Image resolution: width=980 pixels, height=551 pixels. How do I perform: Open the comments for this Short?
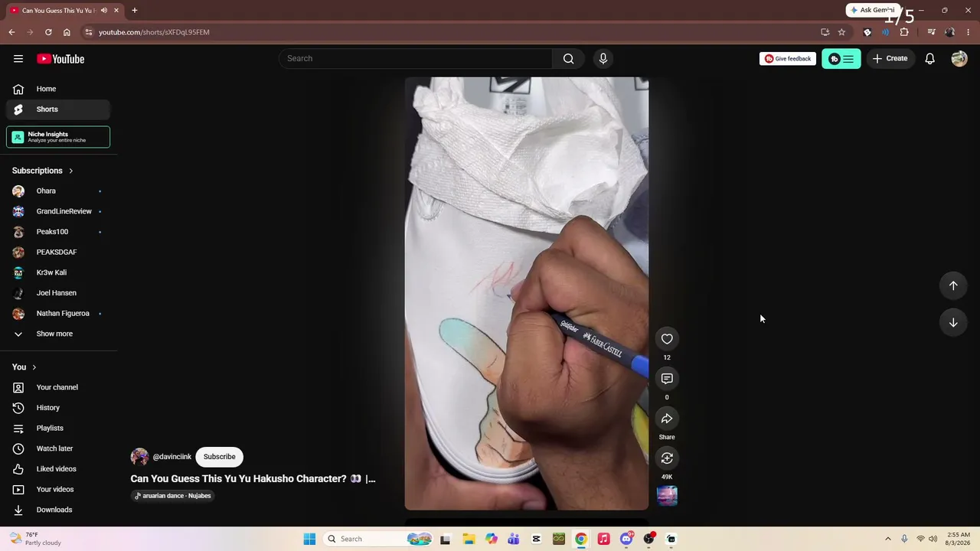coord(667,379)
